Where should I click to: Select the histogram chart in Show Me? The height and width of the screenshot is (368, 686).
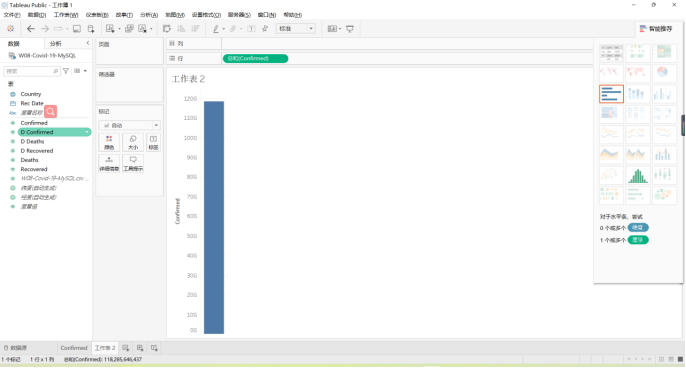[x=637, y=175]
